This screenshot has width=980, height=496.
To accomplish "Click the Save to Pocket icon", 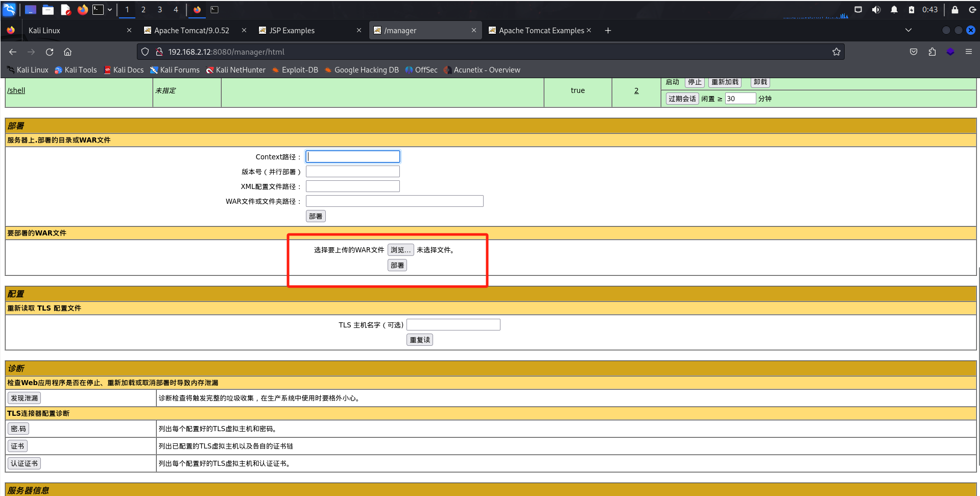I will pos(914,52).
